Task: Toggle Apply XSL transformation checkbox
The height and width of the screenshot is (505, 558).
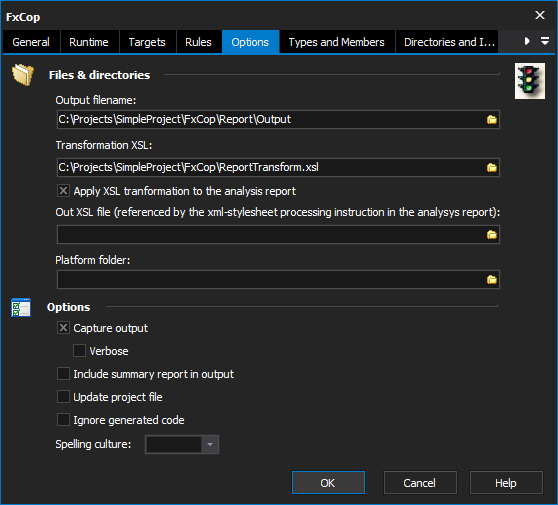Action: (x=63, y=191)
